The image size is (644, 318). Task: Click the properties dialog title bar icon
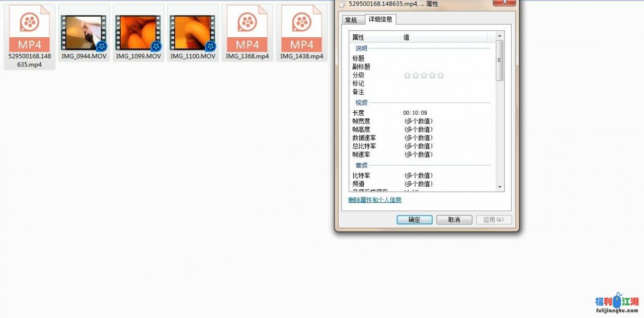pyautogui.click(x=342, y=4)
